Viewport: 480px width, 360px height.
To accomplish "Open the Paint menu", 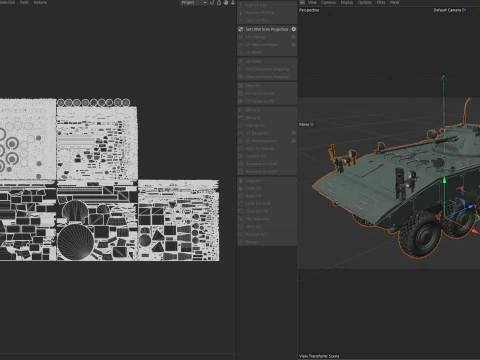I will 24,2.
